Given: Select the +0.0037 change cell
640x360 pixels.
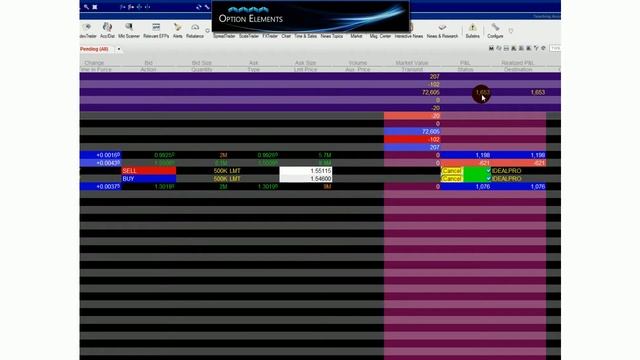Looking at the screenshot, I should click(100, 187).
